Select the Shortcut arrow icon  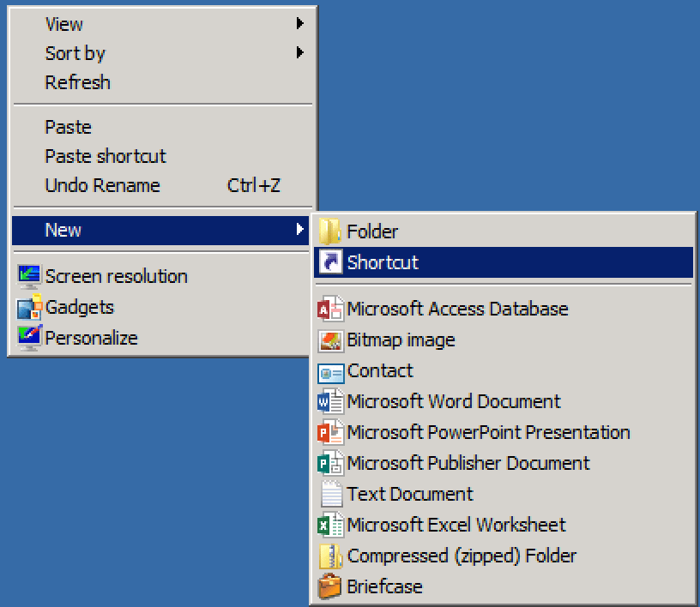331,261
